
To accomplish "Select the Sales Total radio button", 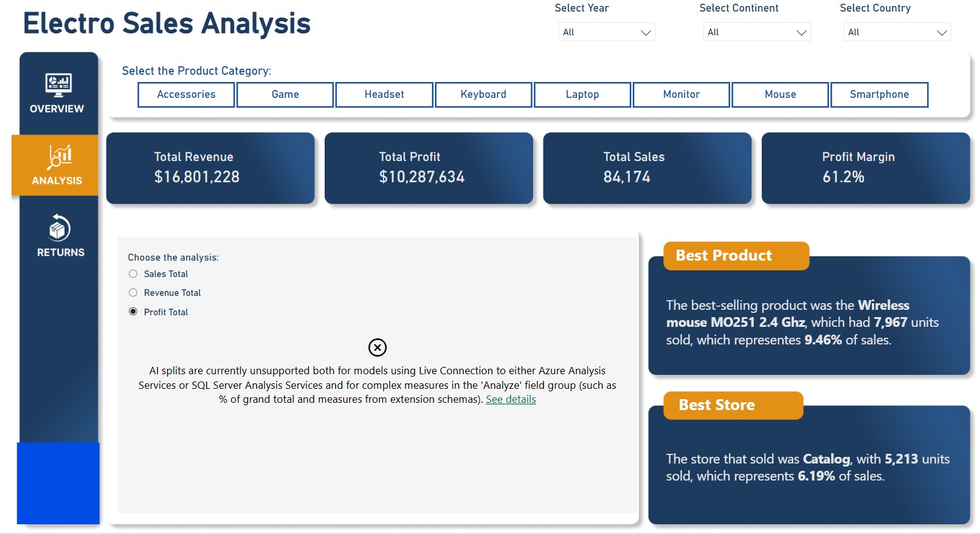I will [133, 274].
